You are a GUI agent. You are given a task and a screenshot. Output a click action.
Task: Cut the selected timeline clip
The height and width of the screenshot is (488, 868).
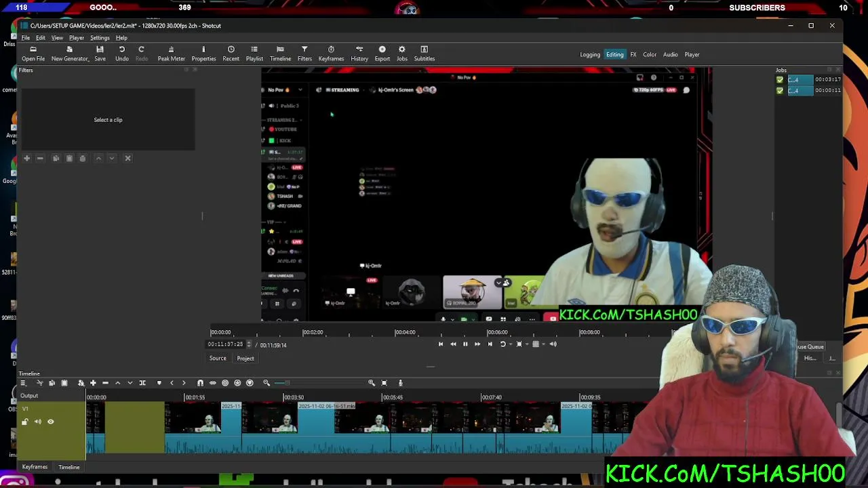pyautogui.click(x=39, y=384)
